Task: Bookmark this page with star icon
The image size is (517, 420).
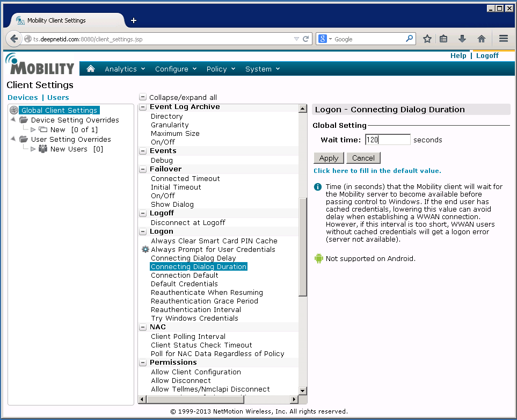Action: 427,39
